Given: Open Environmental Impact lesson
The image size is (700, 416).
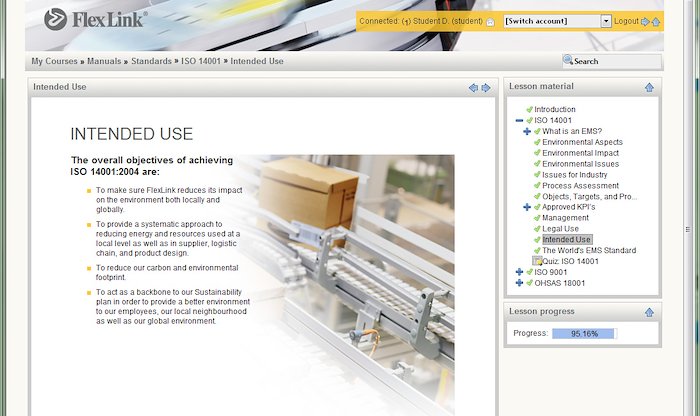Looking at the screenshot, I should click(580, 153).
